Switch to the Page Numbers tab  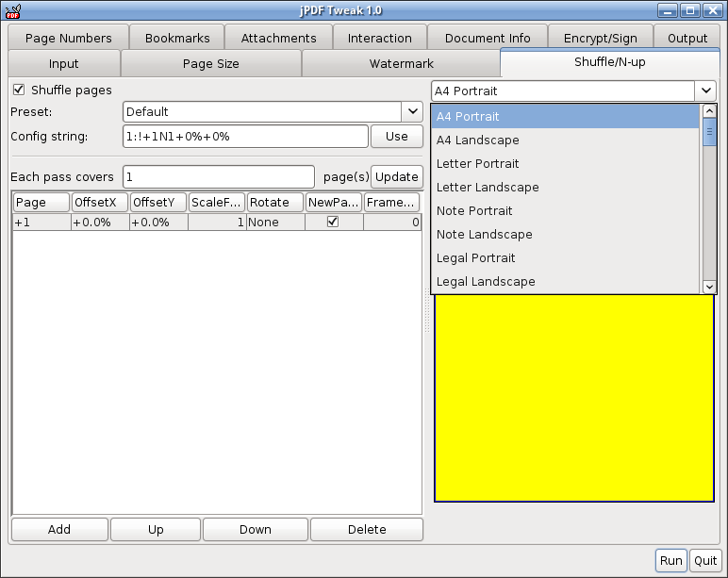pyautogui.click(x=68, y=38)
